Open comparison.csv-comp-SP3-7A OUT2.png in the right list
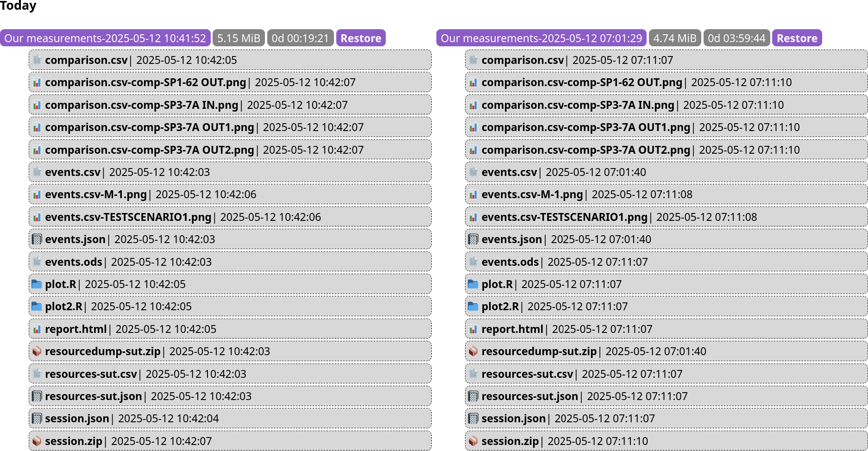The image size is (868, 451). click(x=585, y=150)
